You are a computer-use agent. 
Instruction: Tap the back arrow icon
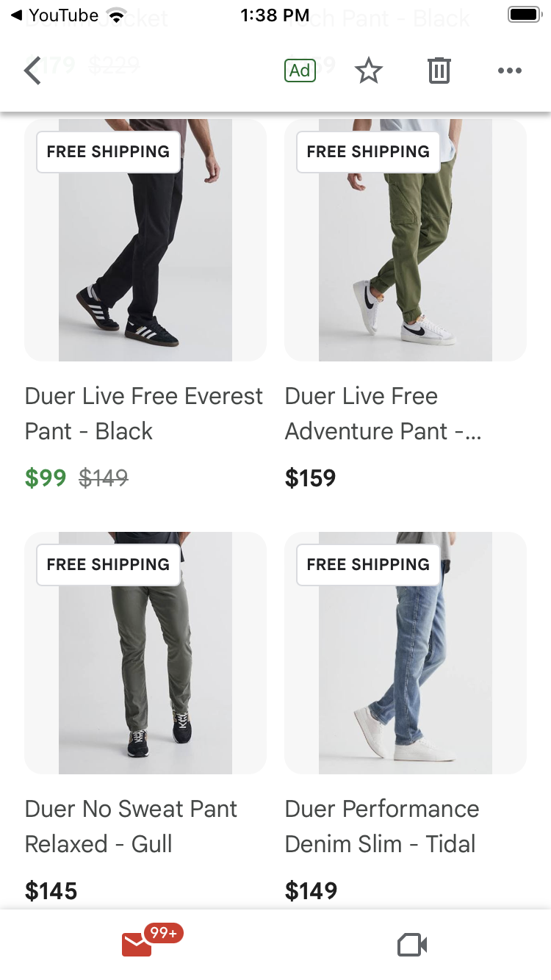pos(32,71)
